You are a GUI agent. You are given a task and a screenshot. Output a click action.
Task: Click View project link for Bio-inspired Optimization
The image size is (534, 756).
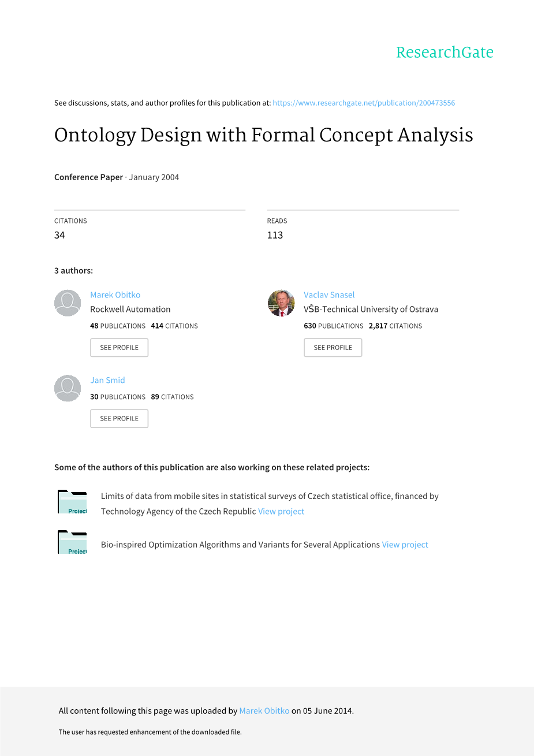click(405, 545)
